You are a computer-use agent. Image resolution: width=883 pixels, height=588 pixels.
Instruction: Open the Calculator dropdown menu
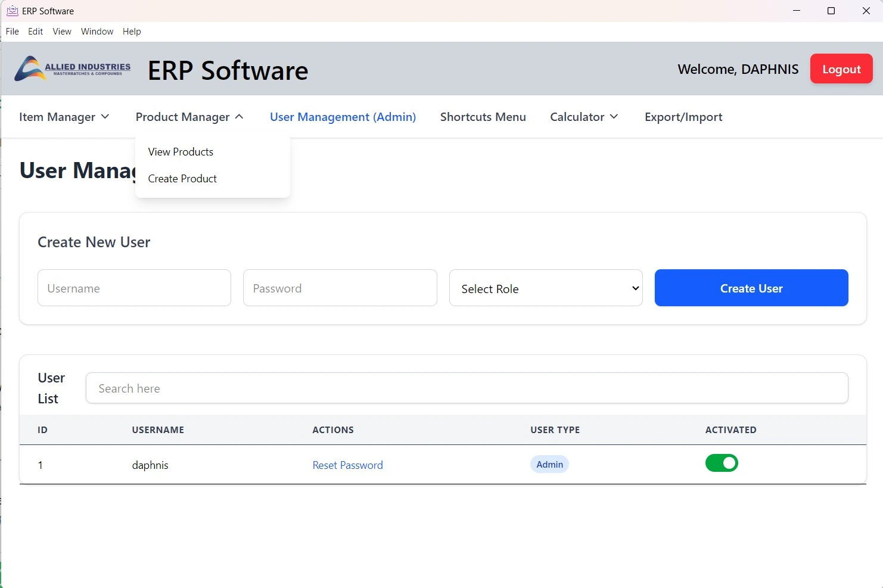point(584,117)
